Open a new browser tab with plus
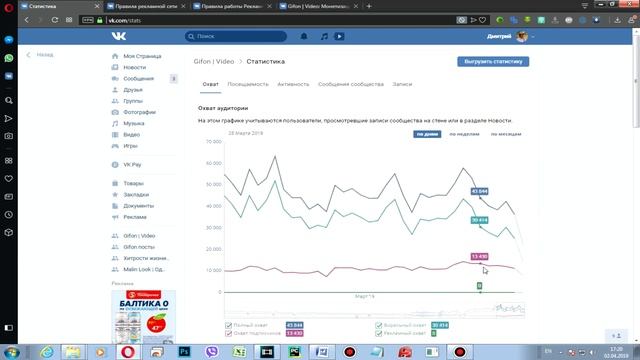This screenshot has height=360, width=640. click(x=369, y=6)
